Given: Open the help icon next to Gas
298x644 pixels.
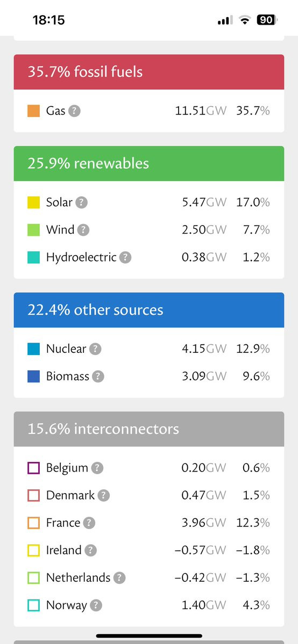Looking at the screenshot, I should click(74, 111).
